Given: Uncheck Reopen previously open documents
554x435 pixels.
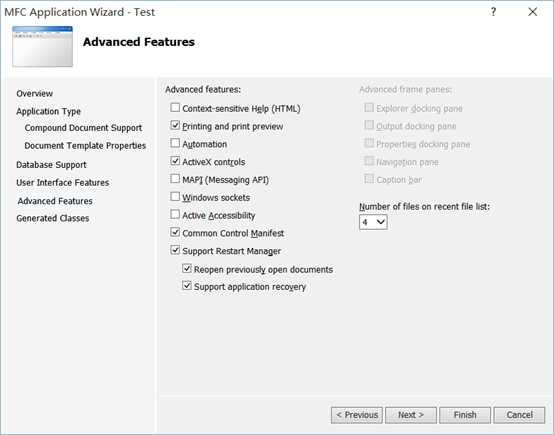Looking at the screenshot, I should tap(187, 269).
